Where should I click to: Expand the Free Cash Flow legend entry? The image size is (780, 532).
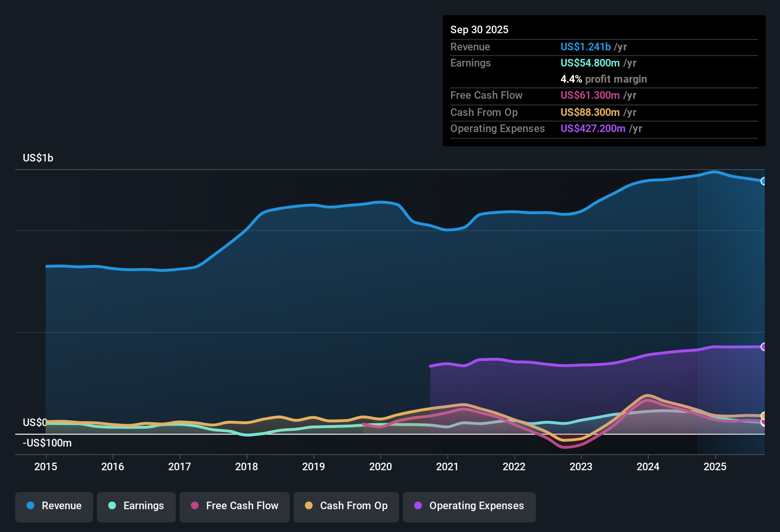pos(234,506)
